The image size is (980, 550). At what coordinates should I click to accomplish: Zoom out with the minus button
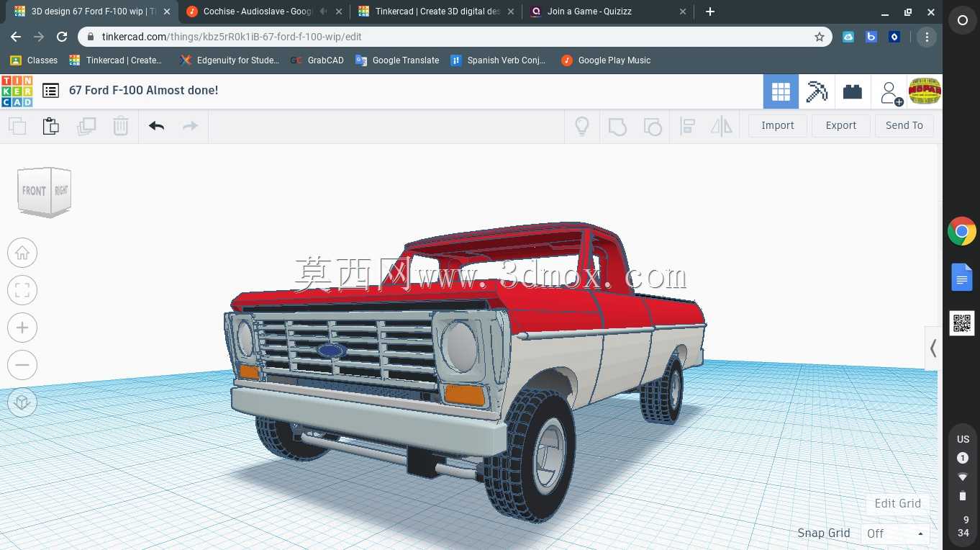coord(22,365)
